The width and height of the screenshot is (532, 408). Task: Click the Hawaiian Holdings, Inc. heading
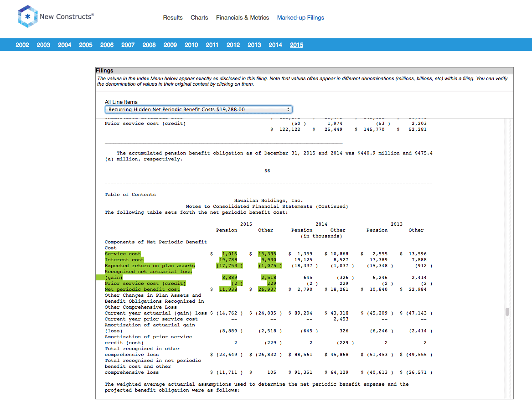[x=269, y=201]
